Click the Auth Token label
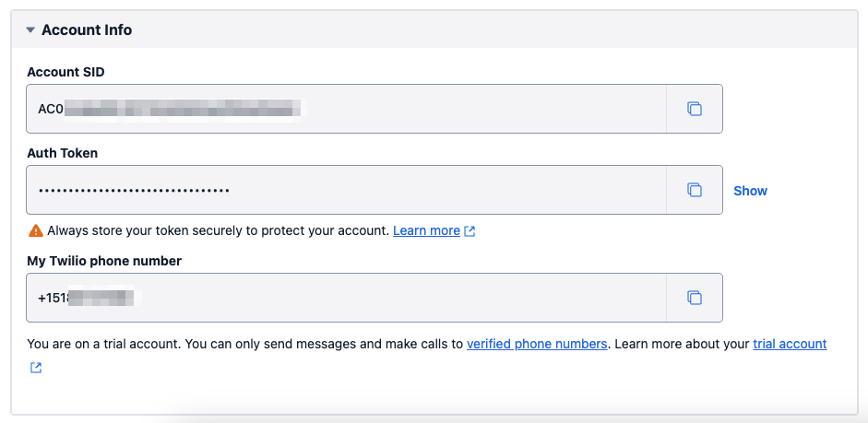The height and width of the screenshot is (423, 868). pos(62,153)
